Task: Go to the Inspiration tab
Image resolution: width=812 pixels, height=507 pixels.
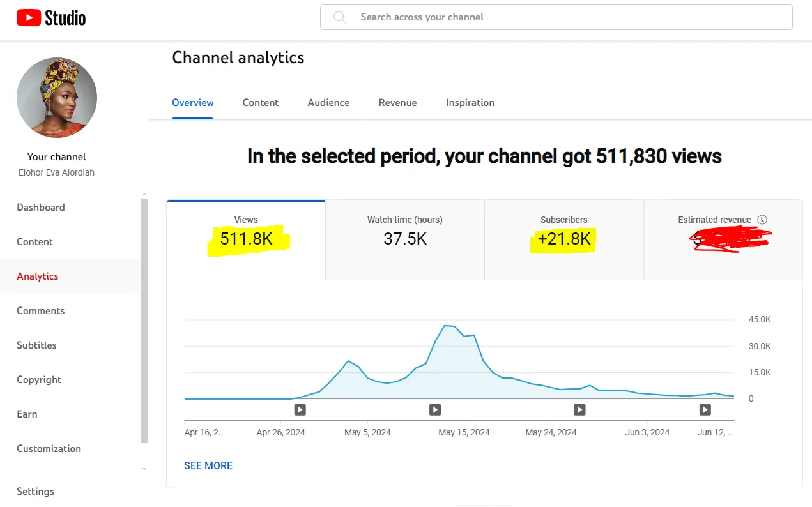Action: point(470,103)
